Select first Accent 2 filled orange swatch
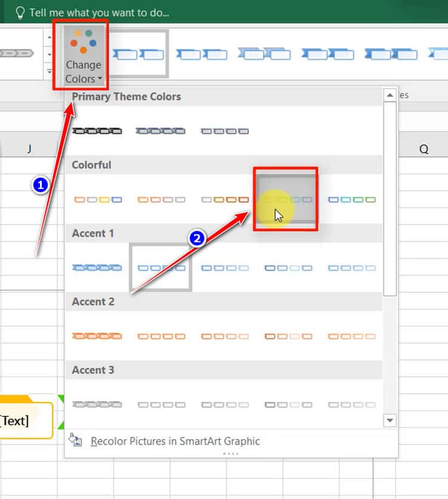The height and width of the screenshot is (499, 448). [x=97, y=336]
